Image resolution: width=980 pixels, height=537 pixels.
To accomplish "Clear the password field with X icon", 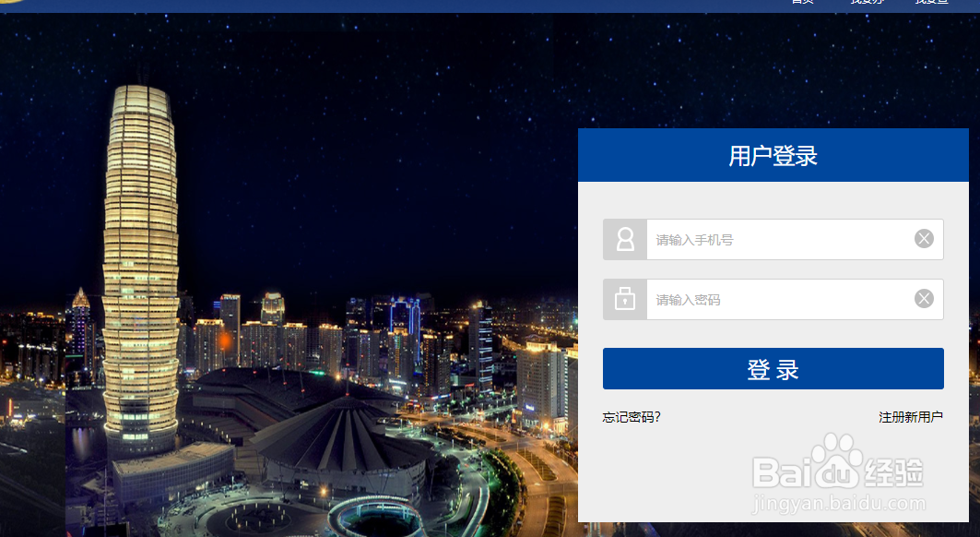I will pos(924,299).
